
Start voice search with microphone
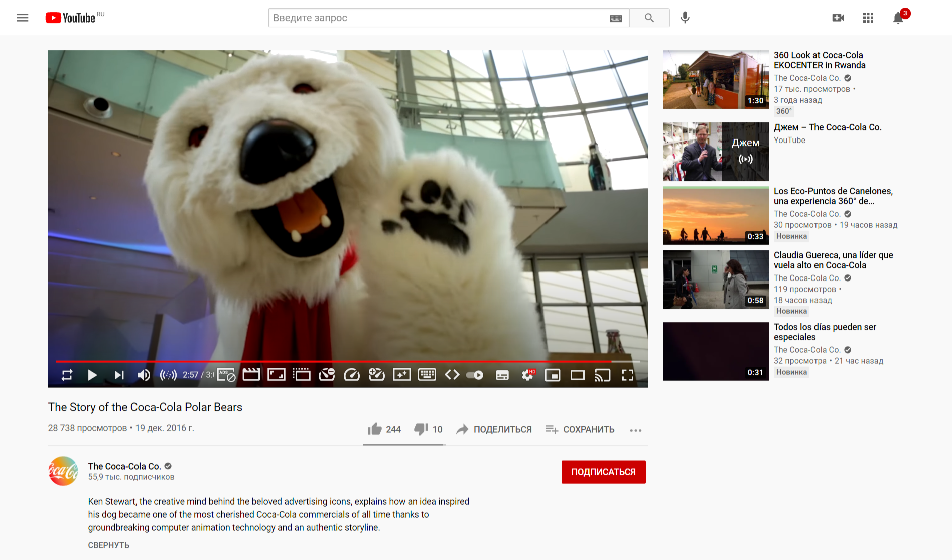pos(685,18)
